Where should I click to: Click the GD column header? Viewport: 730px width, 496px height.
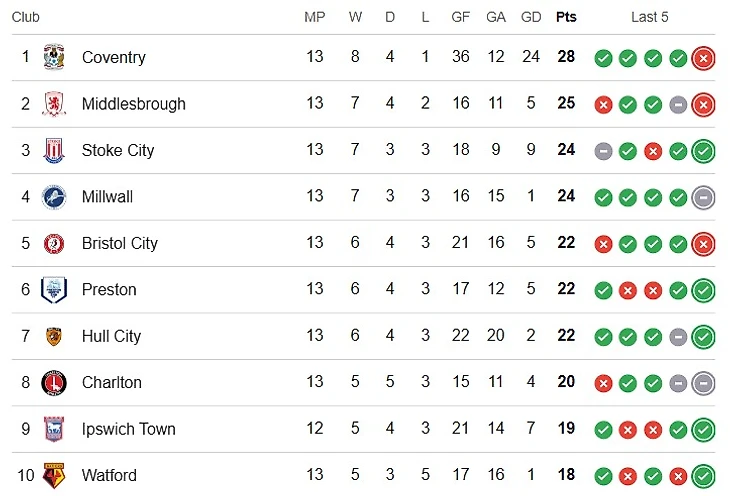pos(531,17)
